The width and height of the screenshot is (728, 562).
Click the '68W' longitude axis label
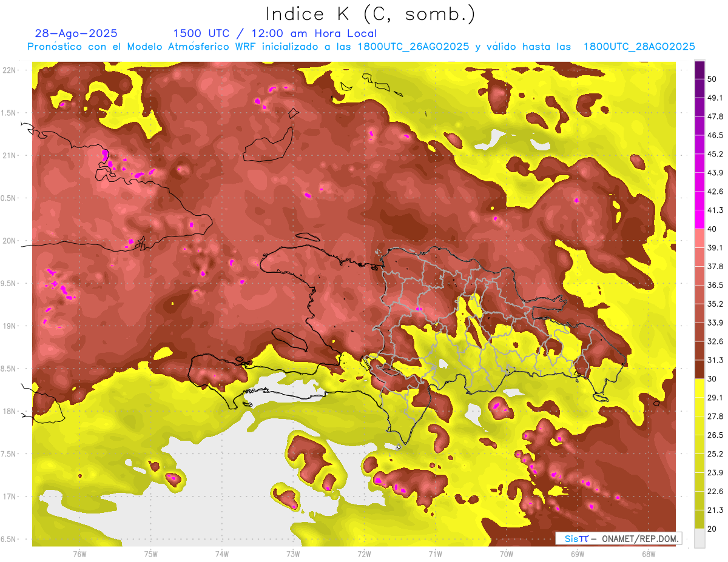(x=649, y=554)
